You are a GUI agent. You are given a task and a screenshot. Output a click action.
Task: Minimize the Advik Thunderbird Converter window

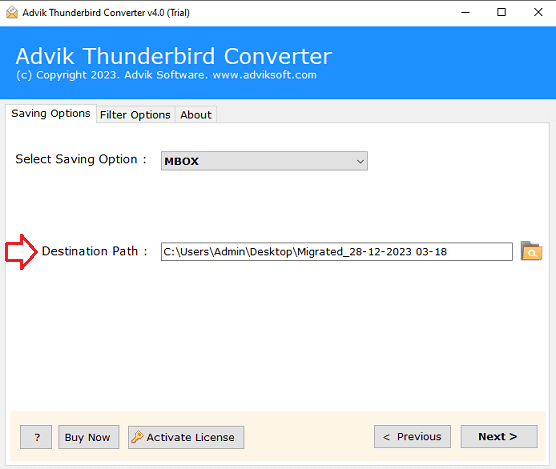pos(465,12)
